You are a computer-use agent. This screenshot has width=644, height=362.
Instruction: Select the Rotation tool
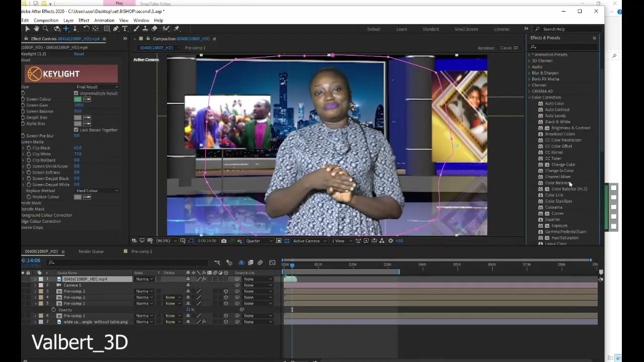coord(87,29)
